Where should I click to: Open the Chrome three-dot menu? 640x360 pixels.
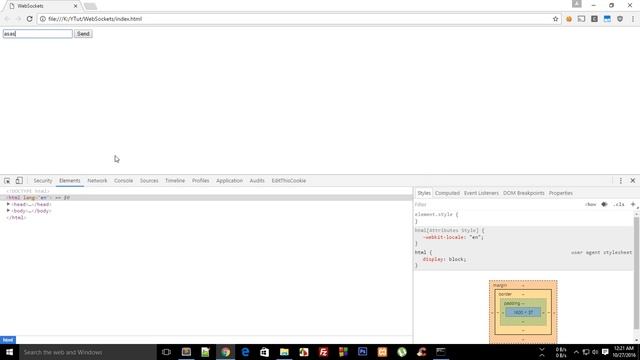click(633, 19)
